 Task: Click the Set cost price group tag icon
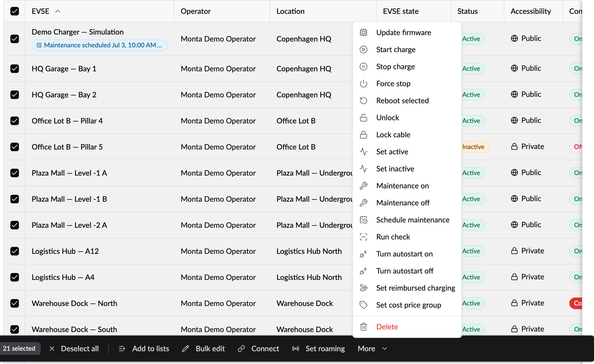[x=364, y=305]
